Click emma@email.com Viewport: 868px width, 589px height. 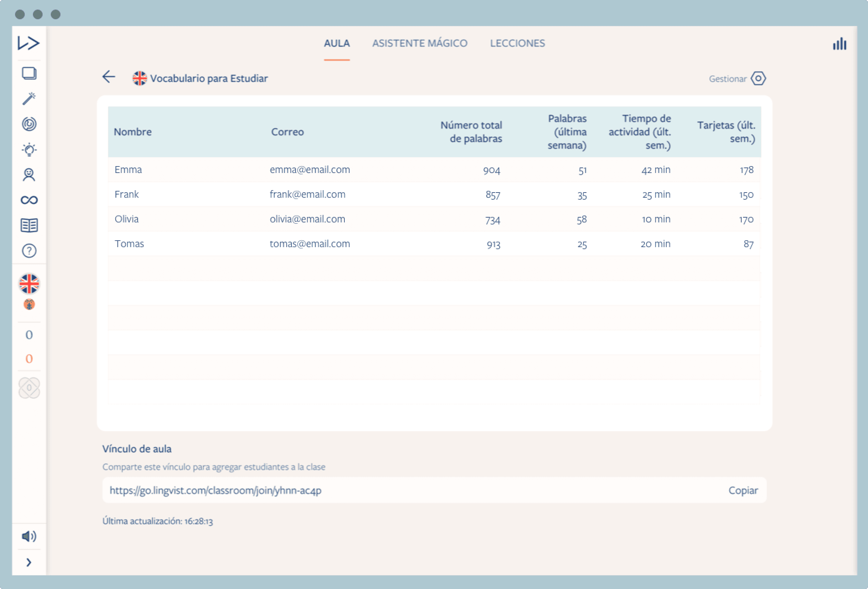[310, 170]
